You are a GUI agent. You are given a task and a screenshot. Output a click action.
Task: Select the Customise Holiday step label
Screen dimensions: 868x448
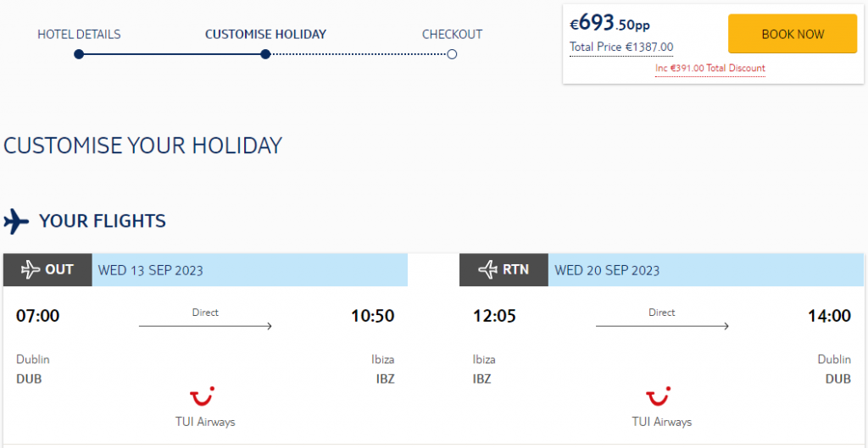[x=265, y=34]
